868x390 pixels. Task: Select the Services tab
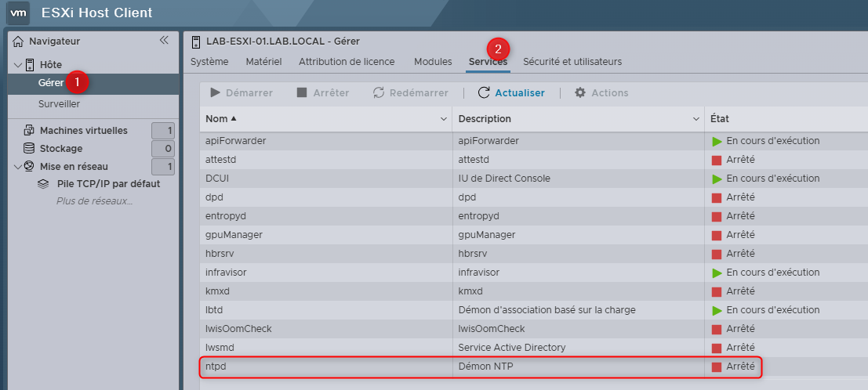pos(488,61)
